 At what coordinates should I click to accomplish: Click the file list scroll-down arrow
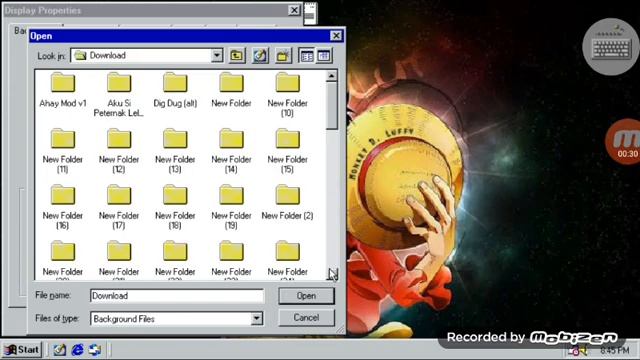tap(331, 274)
